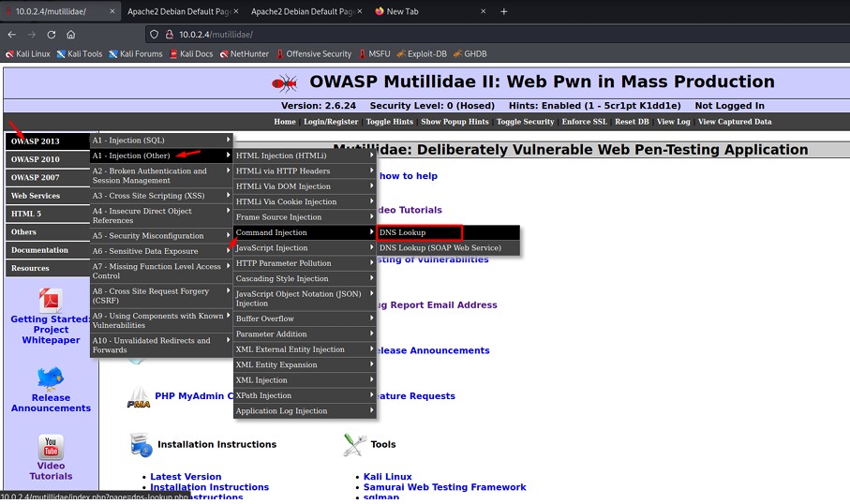Reload the page with the refresh icon
This screenshot has height=504, width=850.
tap(51, 34)
